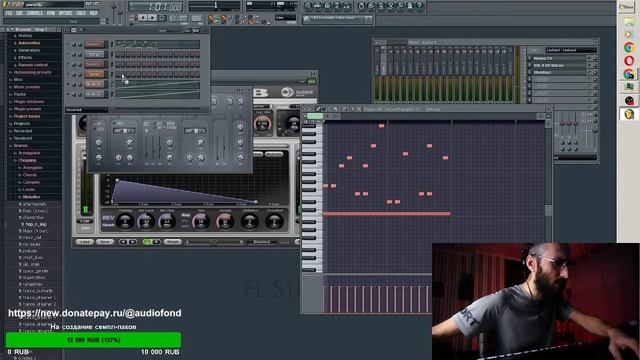The height and width of the screenshot is (360, 640).
Task: Open the CHANNELS menu
Action: [35, 13]
